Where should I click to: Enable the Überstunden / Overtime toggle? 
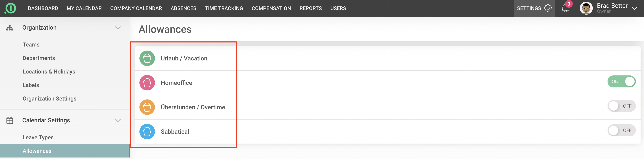click(621, 106)
